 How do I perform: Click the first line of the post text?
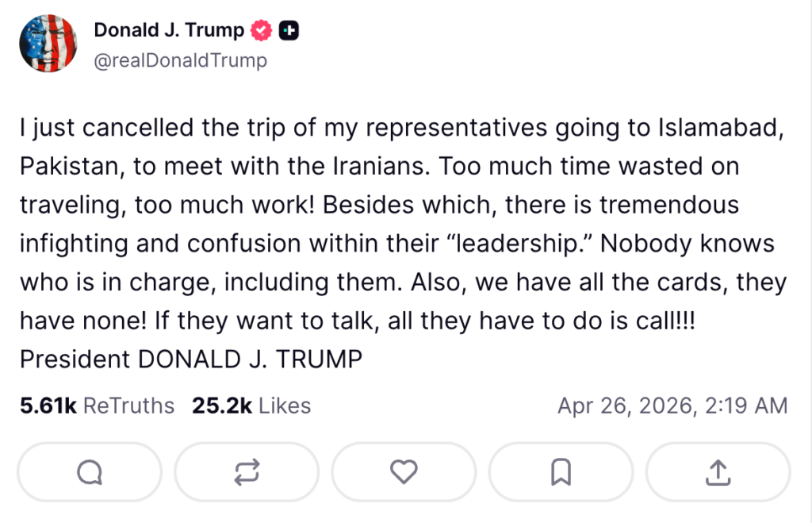pyautogui.click(x=401, y=129)
